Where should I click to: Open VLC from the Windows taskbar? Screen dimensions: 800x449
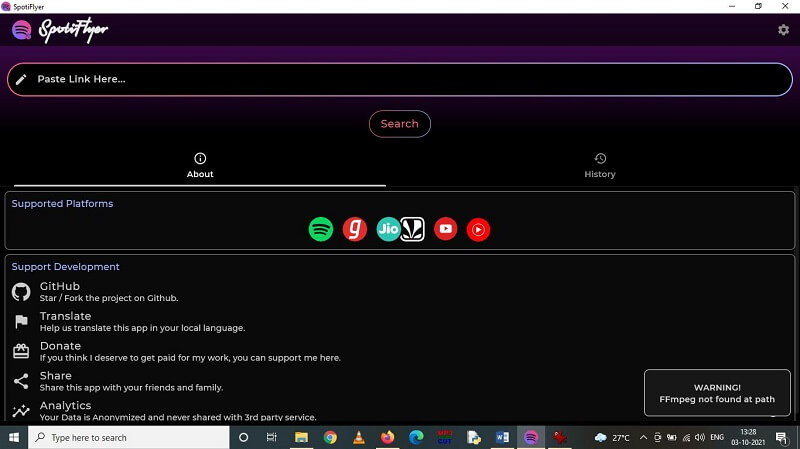pos(358,437)
